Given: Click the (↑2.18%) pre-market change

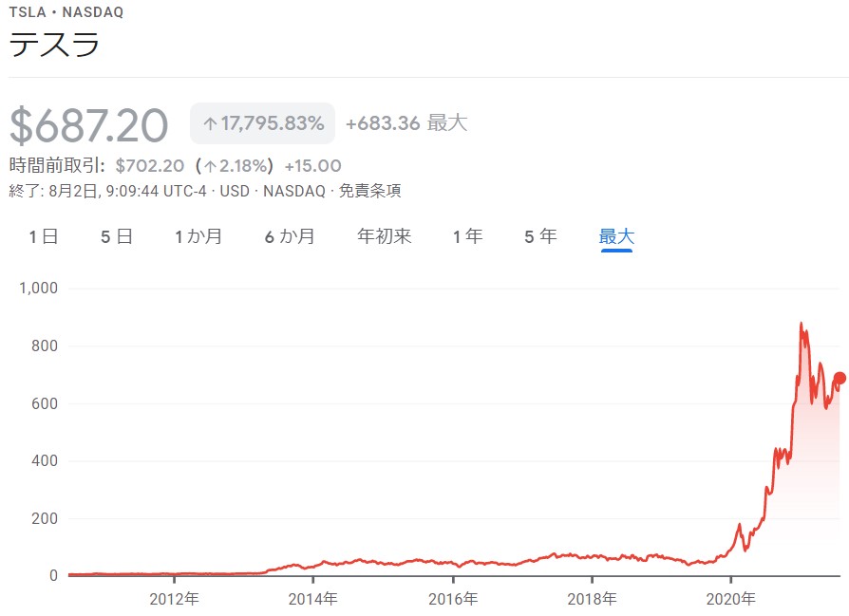Looking at the screenshot, I should click(x=235, y=166).
